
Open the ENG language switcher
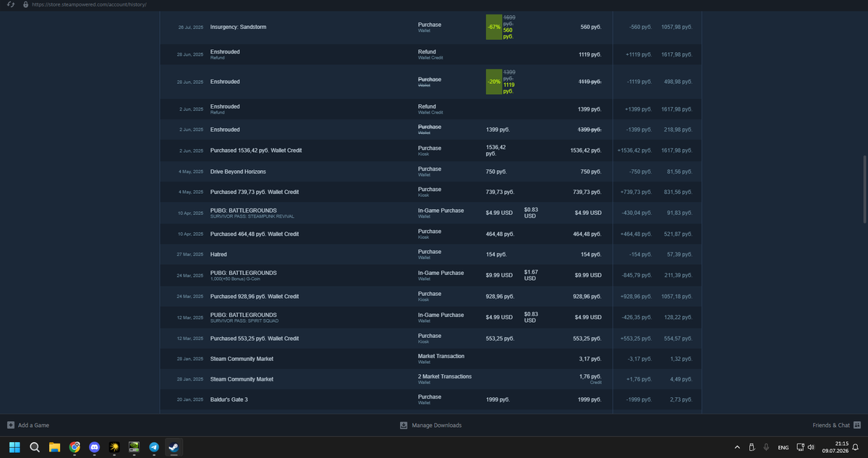click(x=783, y=447)
